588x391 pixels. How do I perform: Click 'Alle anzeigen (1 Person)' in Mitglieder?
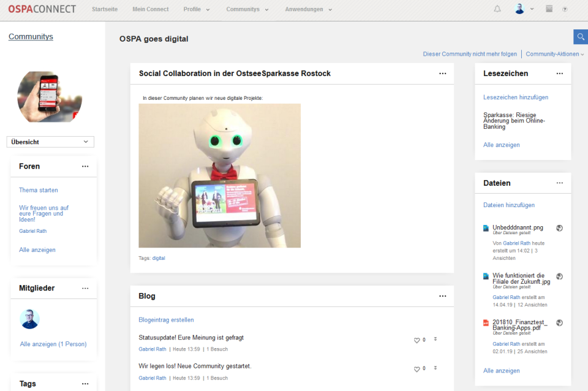(53, 344)
